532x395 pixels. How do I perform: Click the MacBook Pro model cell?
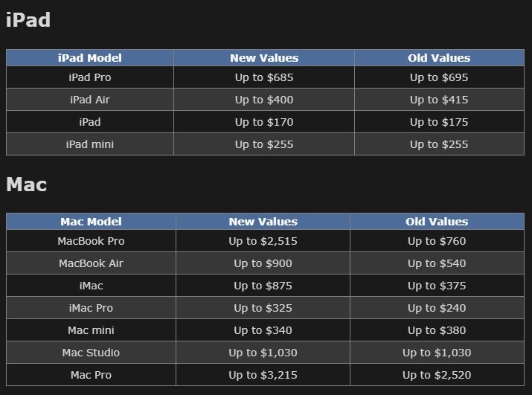click(91, 241)
